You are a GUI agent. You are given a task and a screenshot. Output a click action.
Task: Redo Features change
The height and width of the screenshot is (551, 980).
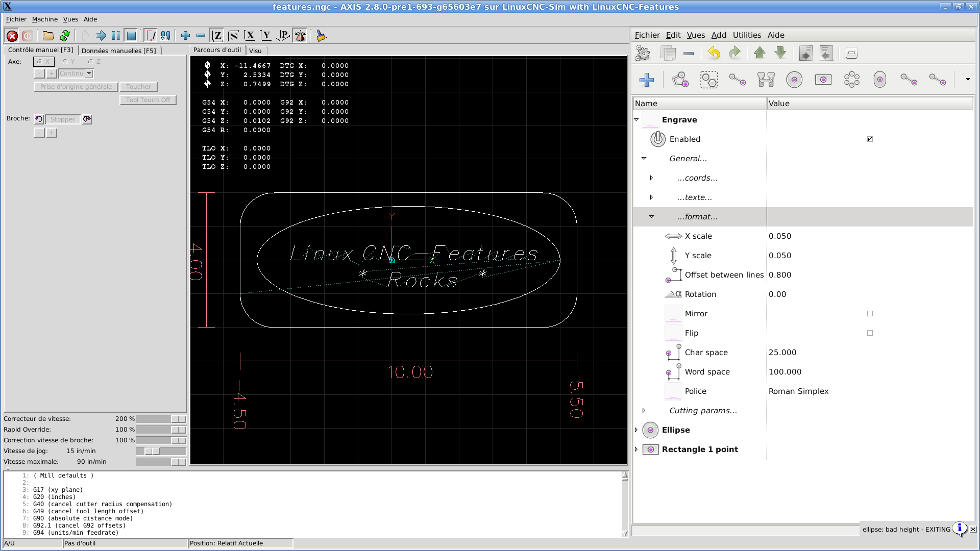tap(734, 53)
